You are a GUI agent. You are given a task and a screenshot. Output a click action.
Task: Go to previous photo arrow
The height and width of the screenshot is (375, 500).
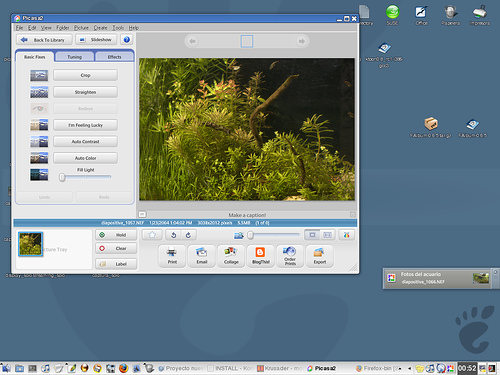tap(192, 41)
